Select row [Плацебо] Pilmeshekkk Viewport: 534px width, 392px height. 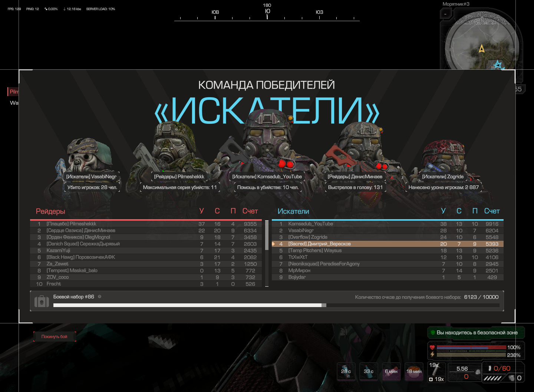click(146, 224)
